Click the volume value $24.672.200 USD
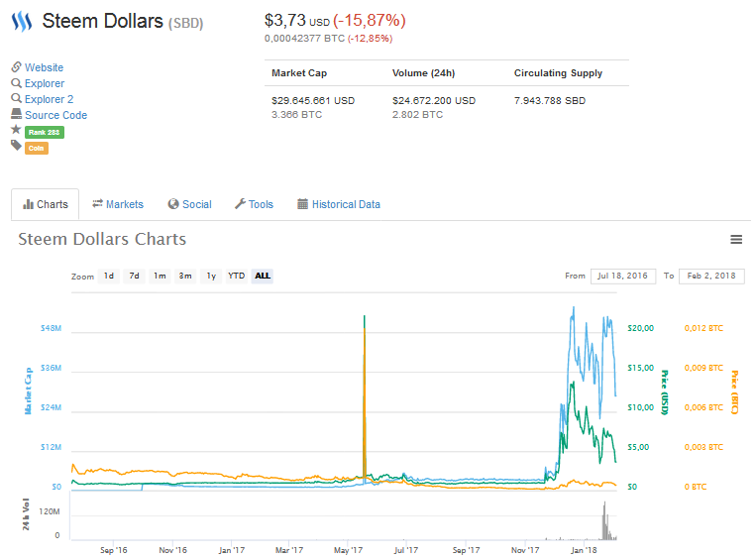Image resolution: width=756 pixels, height=559 pixels. pyautogui.click(x=434, y=101)
